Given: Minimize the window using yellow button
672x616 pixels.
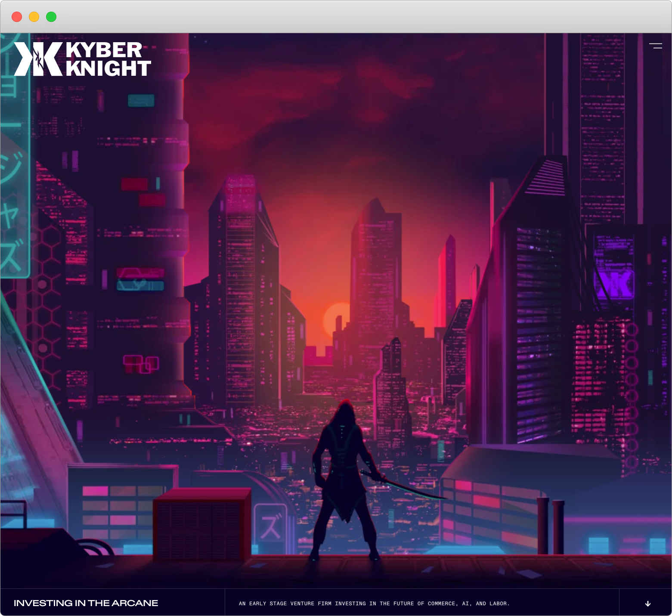Looking at the screenshot, I should point(34,17).
